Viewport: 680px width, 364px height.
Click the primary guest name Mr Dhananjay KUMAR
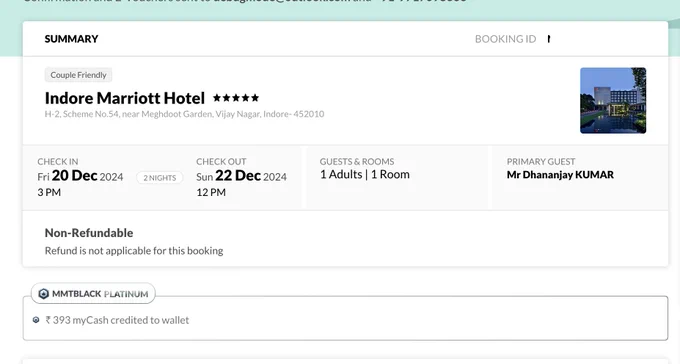click(560, 175)
